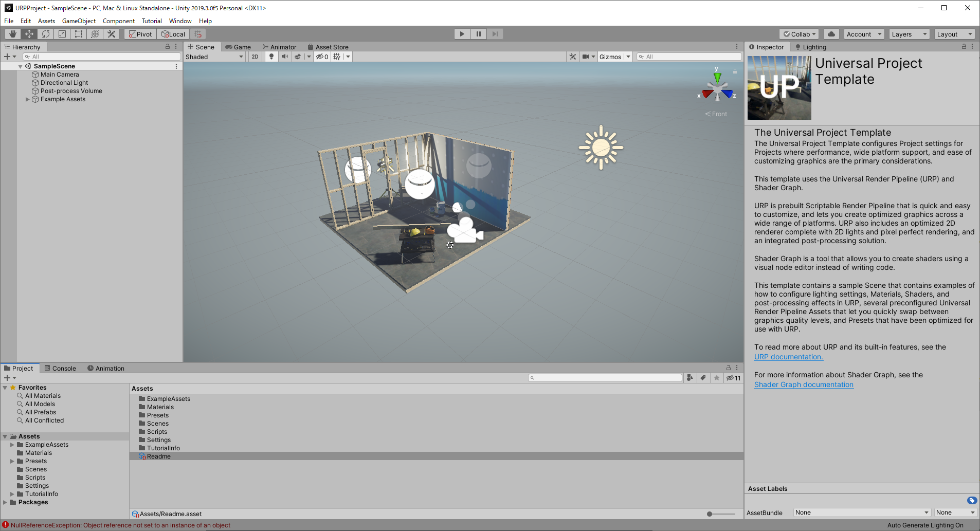Toggle scene lighting
Screen dimensions: 980x531
pos(271,57)
